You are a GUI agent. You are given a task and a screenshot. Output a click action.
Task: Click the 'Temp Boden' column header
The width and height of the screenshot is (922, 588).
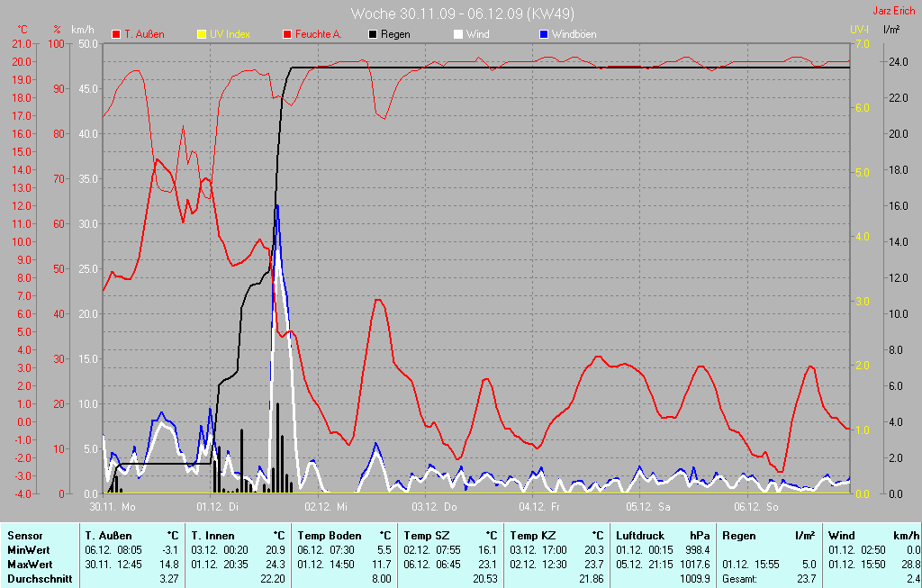tap(329, 536)
